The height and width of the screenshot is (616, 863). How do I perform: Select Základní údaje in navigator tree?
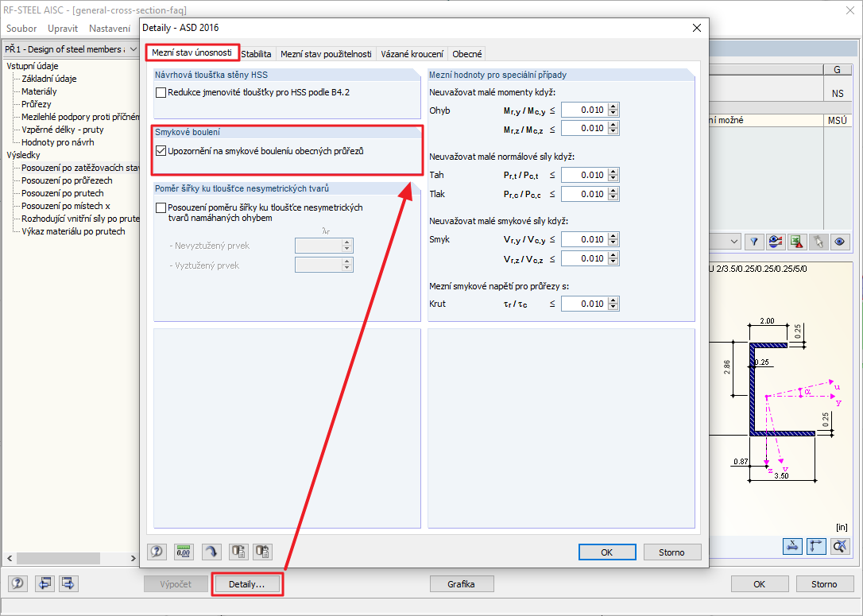(x=49, y=79)
